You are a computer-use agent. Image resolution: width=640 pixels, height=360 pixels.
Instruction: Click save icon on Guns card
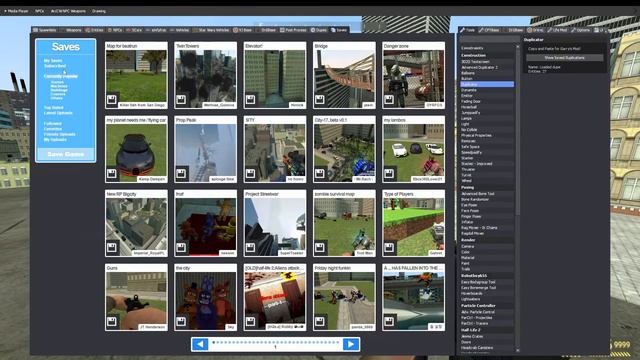(112, 321)
